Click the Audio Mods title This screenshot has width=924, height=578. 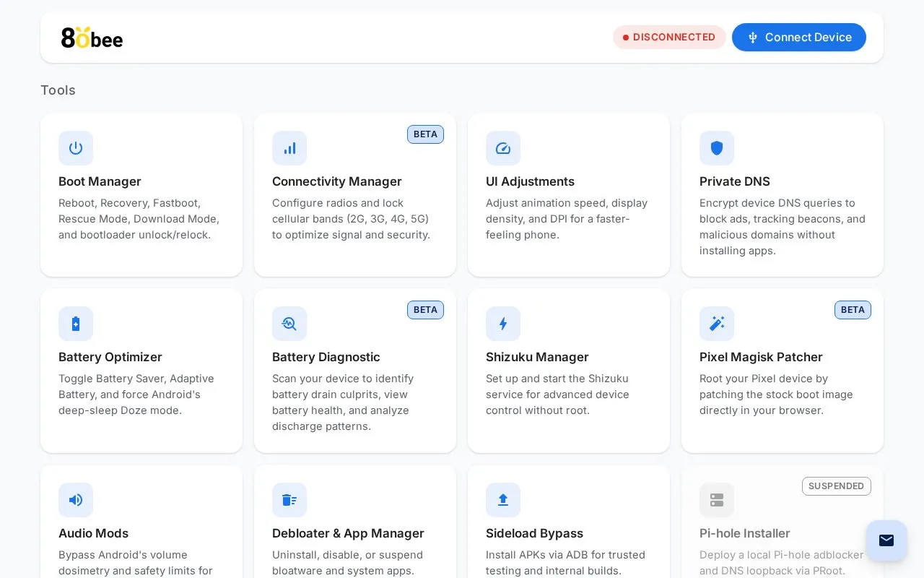pos(93,533)
